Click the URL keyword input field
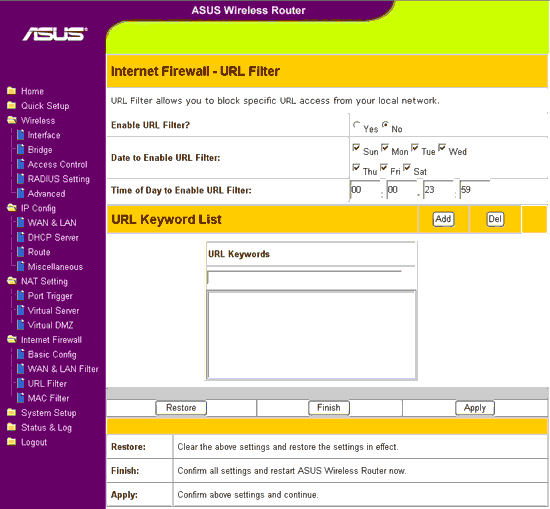This screenshot has width=550, height=509. 304,277
